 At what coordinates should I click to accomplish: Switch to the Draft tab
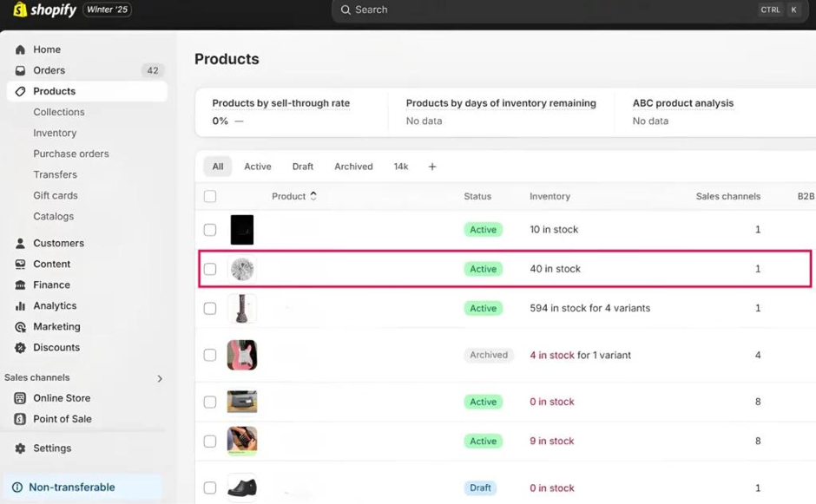tap(303, 167)
